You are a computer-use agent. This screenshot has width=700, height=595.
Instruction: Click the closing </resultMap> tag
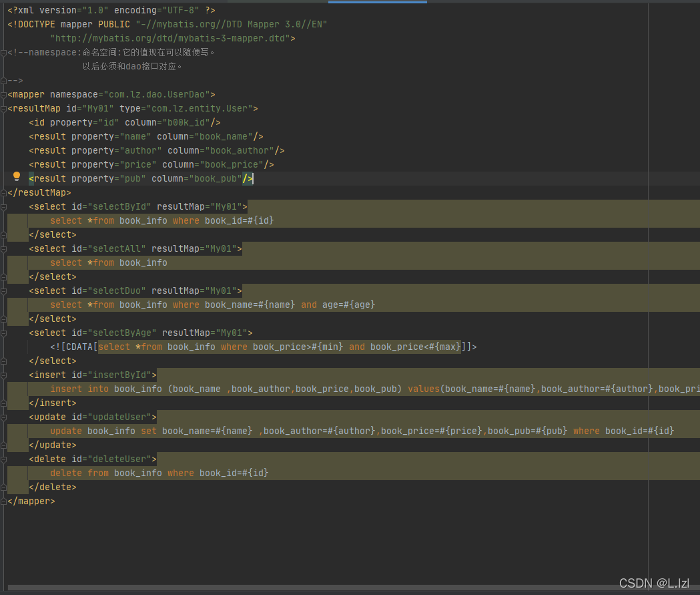[39, 193]
